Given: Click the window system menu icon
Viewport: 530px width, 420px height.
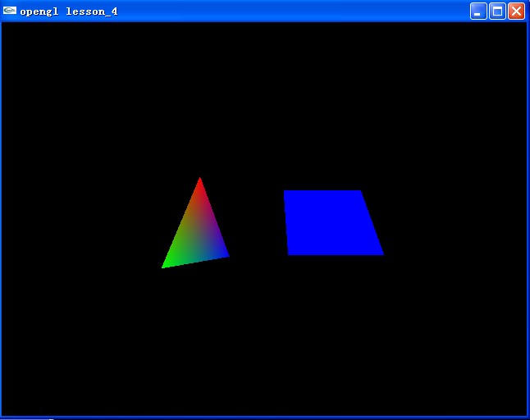Looking at the screenshot, I should click(x=10, y=11).
